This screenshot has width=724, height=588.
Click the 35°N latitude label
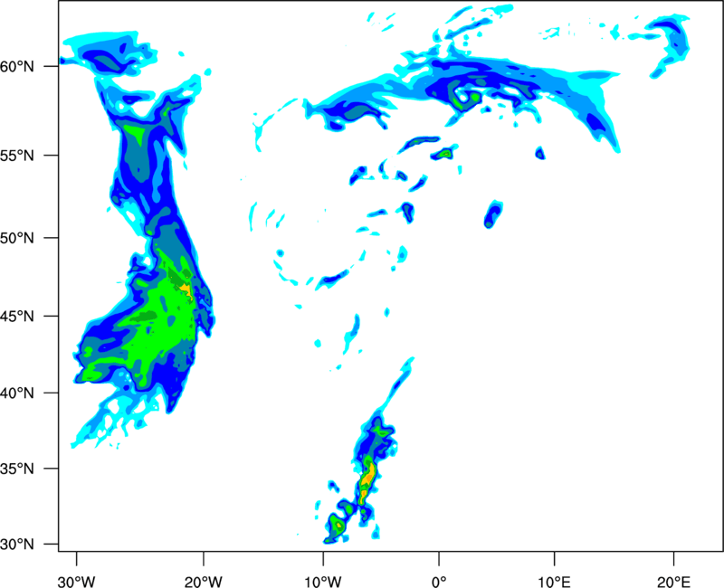17,469
